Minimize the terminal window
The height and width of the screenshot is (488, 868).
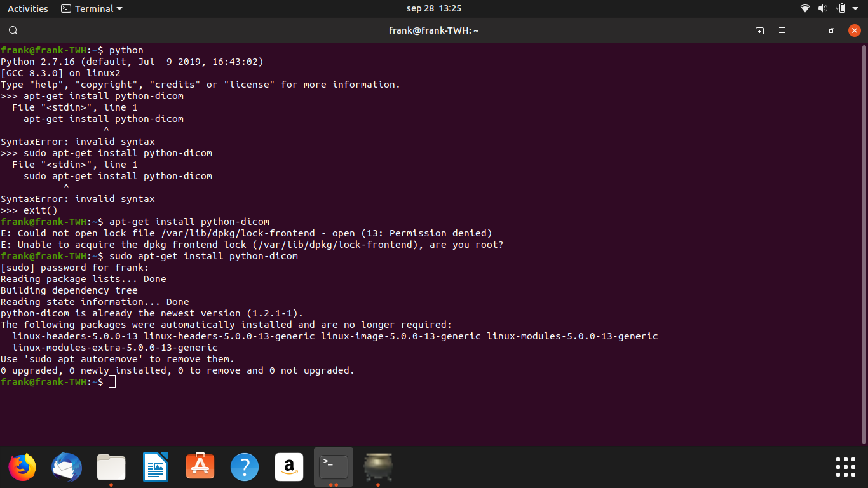click(x=809, y=30)
